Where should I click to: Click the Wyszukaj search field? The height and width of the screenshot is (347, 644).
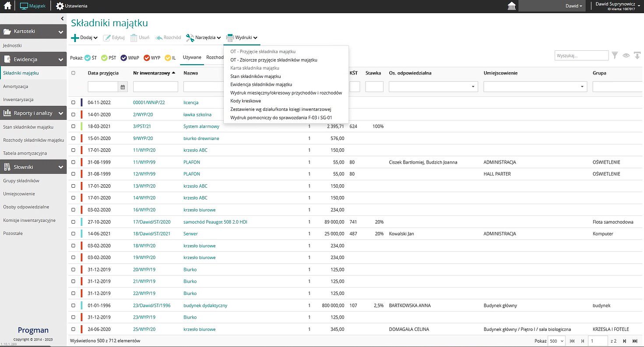coord(581,56)
